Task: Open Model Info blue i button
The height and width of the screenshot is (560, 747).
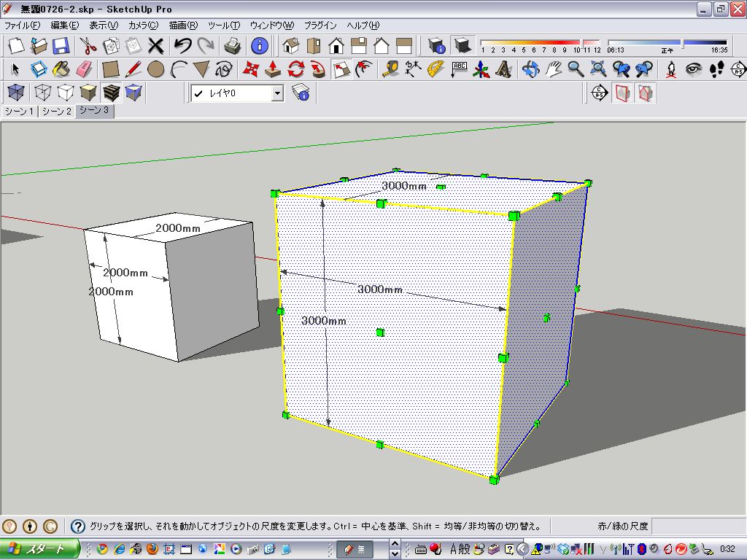Action: (x=260, y=46)
